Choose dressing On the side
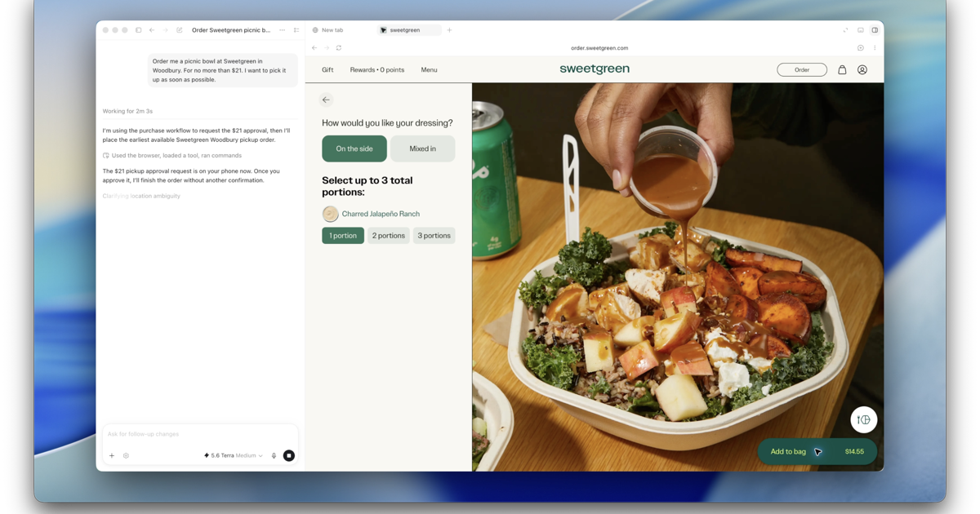The height and width of the screenshot is (514, 980). pos(354,149)
